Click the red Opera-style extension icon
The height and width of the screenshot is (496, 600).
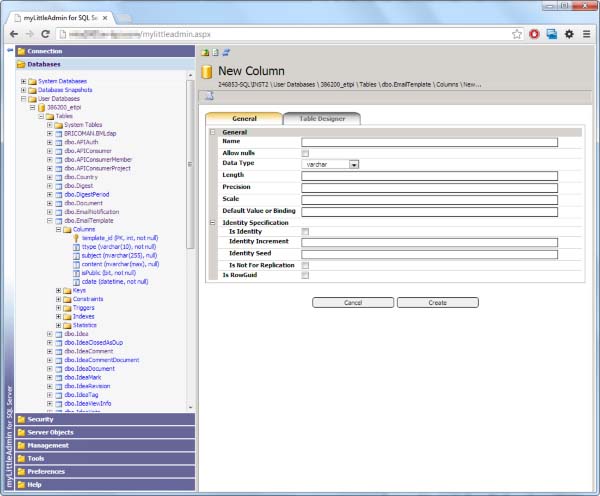coord(534,34)
